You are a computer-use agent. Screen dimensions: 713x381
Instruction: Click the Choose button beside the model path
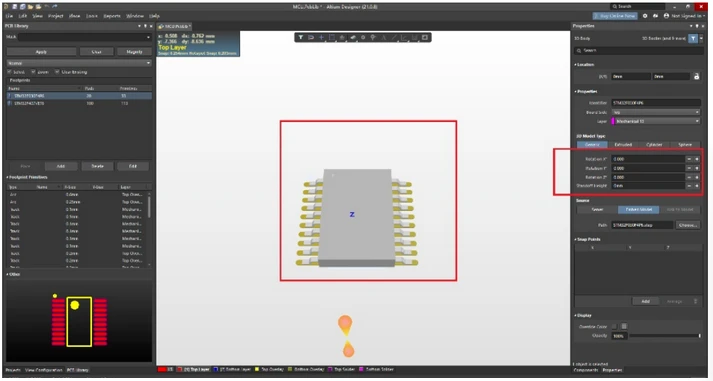[x=687, y=225]
